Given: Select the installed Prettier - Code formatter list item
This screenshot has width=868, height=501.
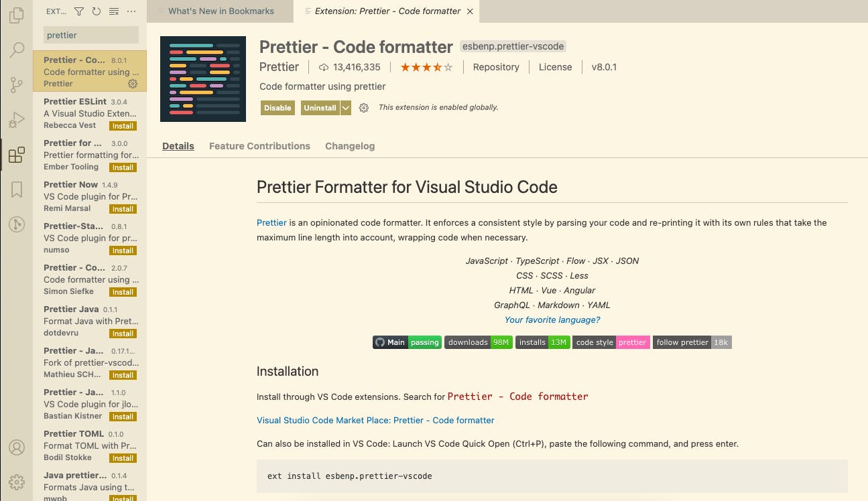Looking at the screenshot, I should (x=90, y=72).
